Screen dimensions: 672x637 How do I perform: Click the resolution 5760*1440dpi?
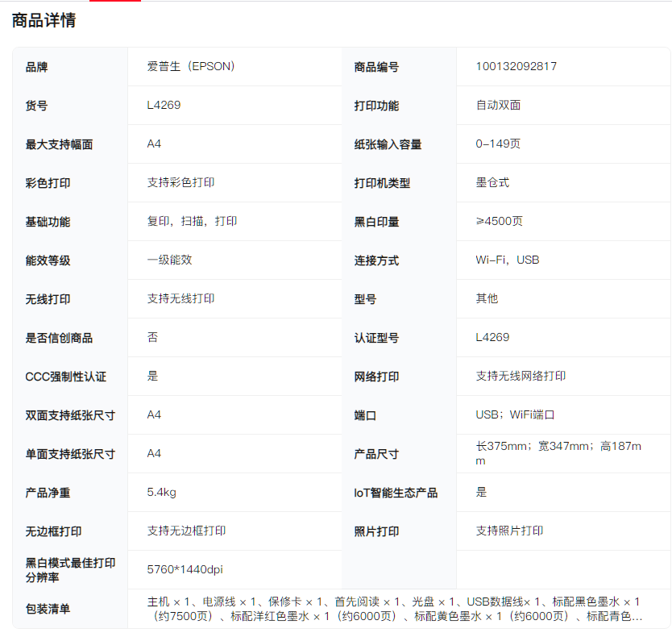[x=185, y=569]
